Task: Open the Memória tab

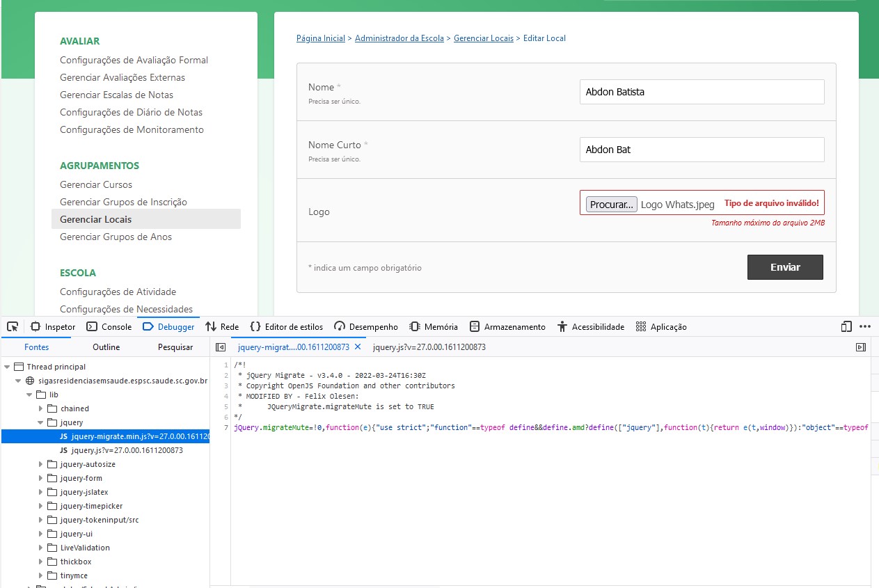Action: coord(434,326)
